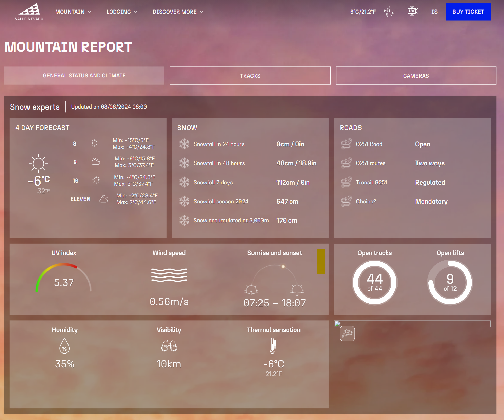Click snowflake icon beside Snowfall in 24 hours
This screenshot has width=504, height=420.
click(x=184, y=144)
